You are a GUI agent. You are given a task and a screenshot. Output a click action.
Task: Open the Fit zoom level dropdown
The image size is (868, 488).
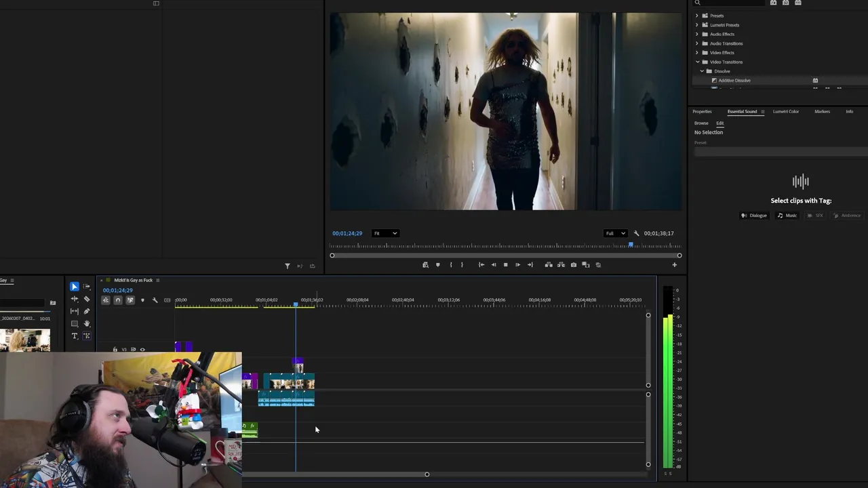[384, 233]
